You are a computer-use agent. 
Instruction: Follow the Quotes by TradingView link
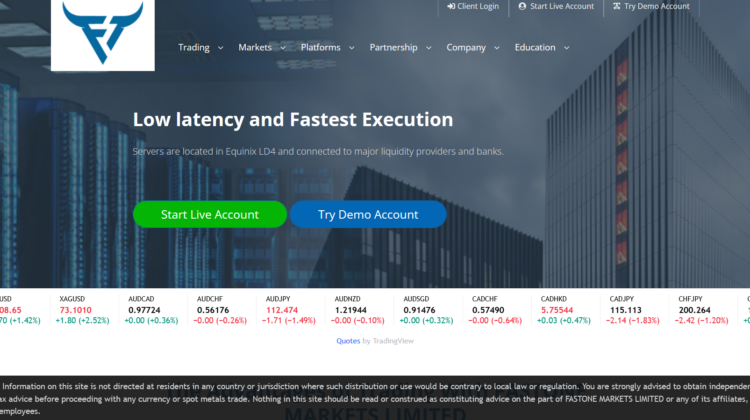click(367, 341)
